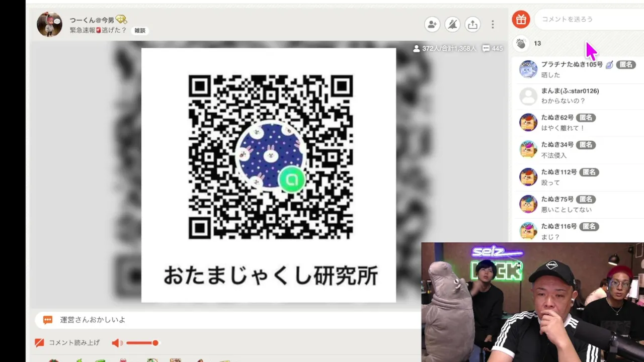Click the avatar of たぬき34号
Viewport: 644px width, 362px height.
[528, 149]
